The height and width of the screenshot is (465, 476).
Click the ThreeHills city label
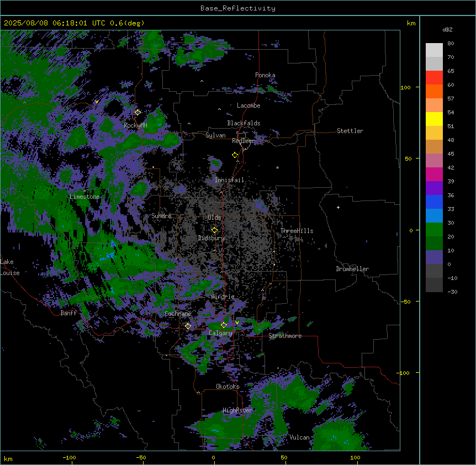(297, 231)
